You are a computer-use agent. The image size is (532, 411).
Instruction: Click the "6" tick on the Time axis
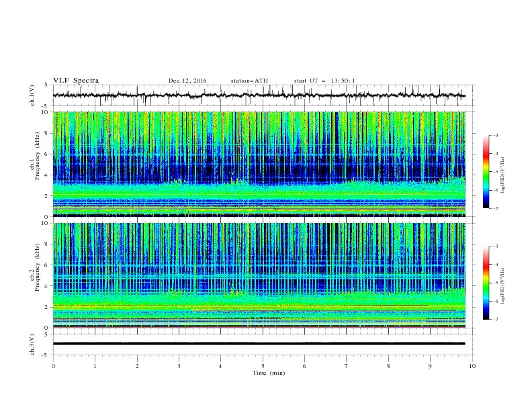pyautogui.click(x=304, y=366)
